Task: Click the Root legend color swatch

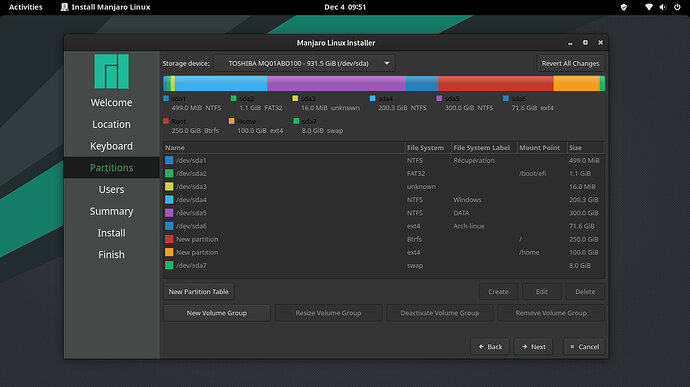Action: point(166,121)
